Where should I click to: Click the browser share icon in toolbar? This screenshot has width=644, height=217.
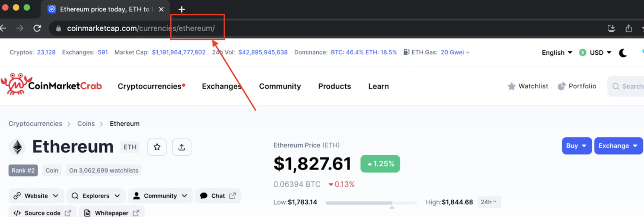click(x=629, y=28)
